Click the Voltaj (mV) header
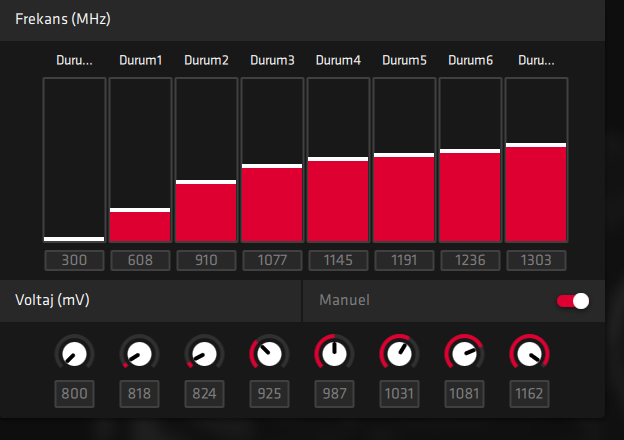Image resolution: width=624 pixels, height=440 pixels. pyautogui.click(x=52, y=300)
